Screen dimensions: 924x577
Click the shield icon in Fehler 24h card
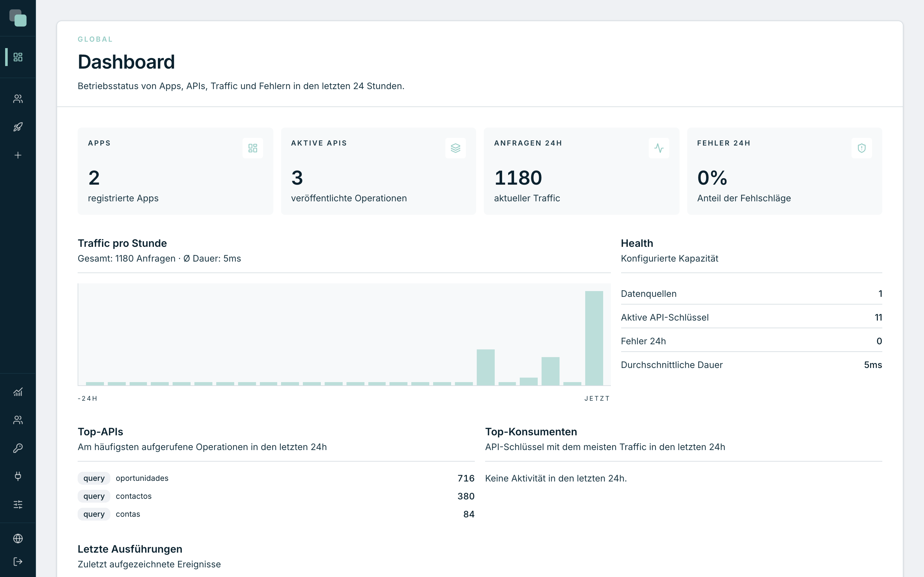pyautogui.click(x=862, y=148)
